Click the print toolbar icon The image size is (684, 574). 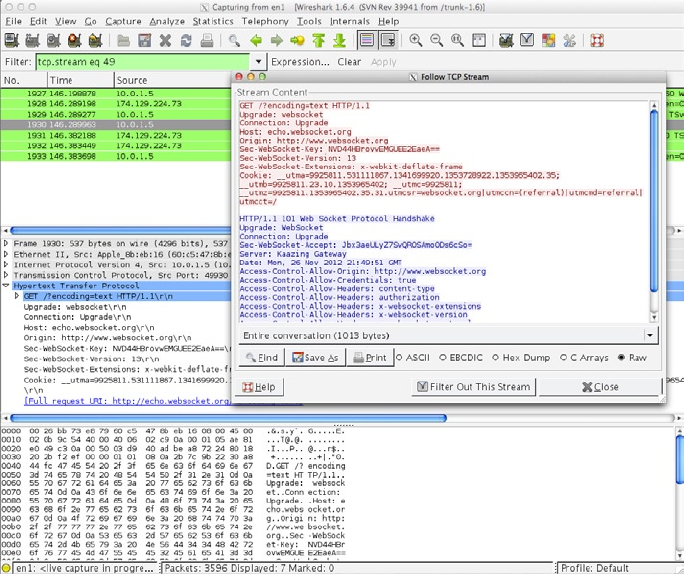[208, 41]
